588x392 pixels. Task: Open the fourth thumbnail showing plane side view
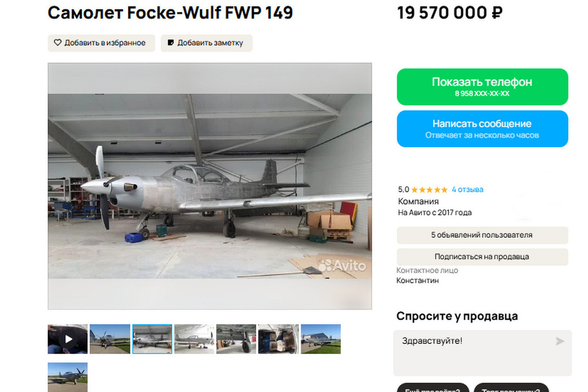point(195,339)
